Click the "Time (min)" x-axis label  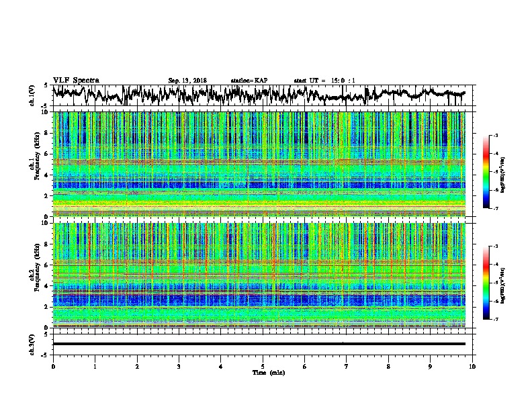click(269, 373)
